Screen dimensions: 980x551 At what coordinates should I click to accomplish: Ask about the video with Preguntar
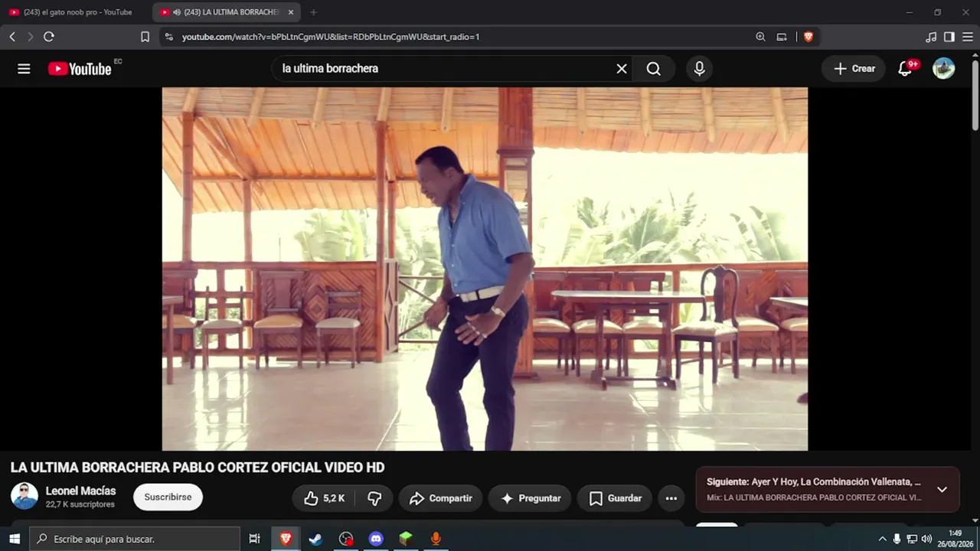click(530, 498)
